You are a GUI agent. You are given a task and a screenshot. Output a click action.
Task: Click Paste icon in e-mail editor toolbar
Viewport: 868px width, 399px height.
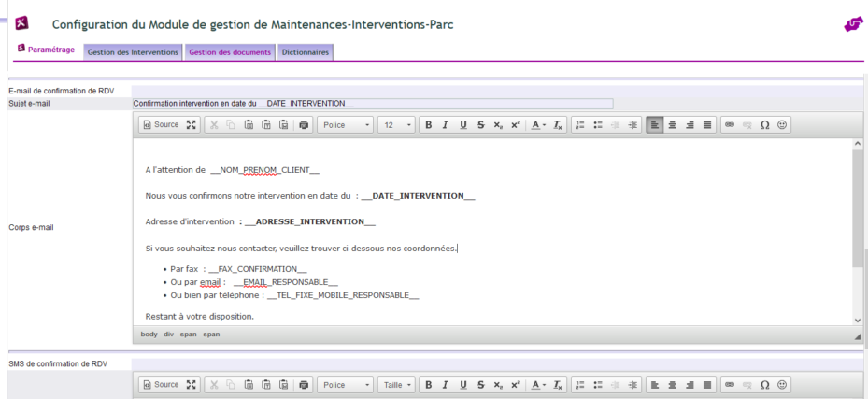pos(249,125)
